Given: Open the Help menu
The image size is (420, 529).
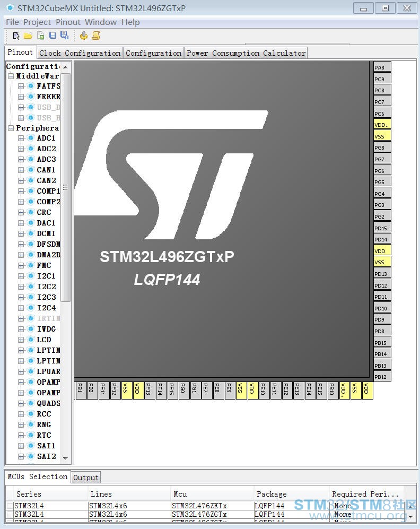Looking at the screenshot, I should click(131, 22).
